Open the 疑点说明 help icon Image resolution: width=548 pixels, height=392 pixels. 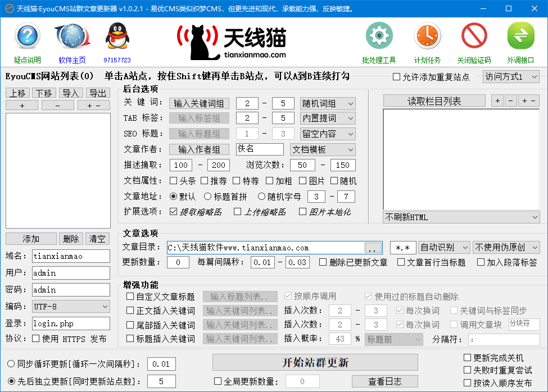click(28, 35)
